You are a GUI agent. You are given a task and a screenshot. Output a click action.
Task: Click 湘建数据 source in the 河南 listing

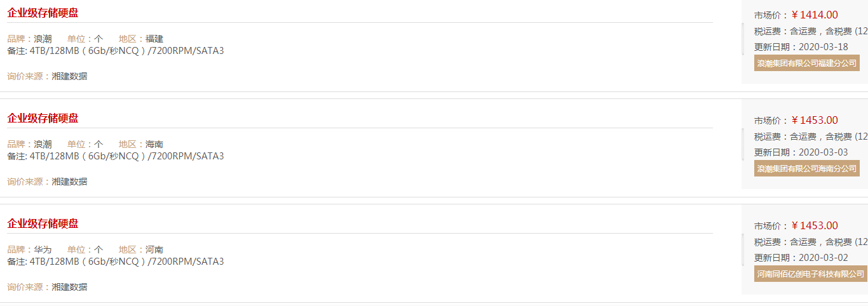click(69, 287)
